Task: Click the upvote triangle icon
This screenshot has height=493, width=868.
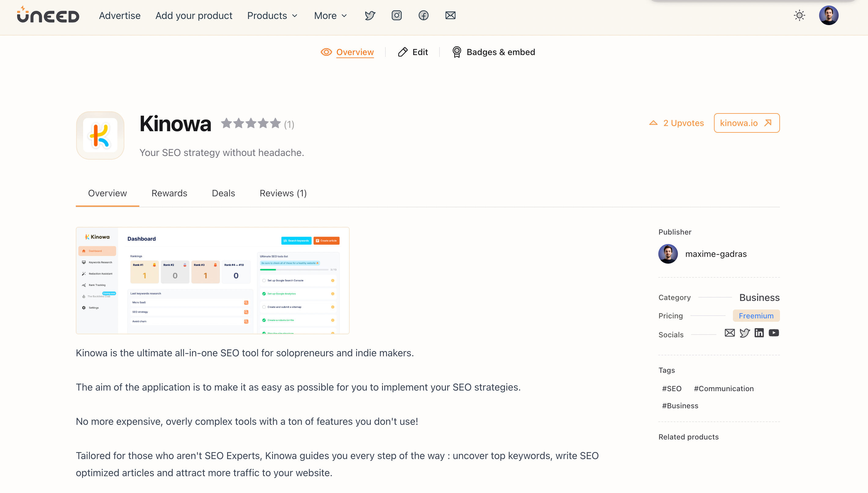Action: point(653,123)
